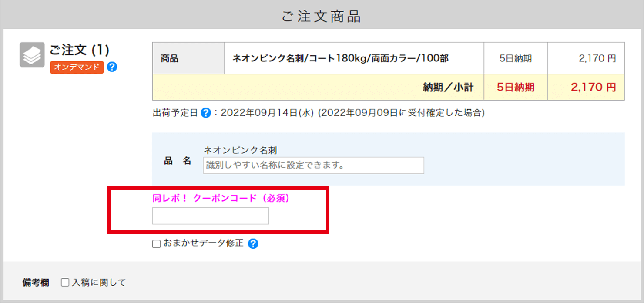
Task: Open help icon beside おまかせデータ修正
Action: tap(253, 244)
